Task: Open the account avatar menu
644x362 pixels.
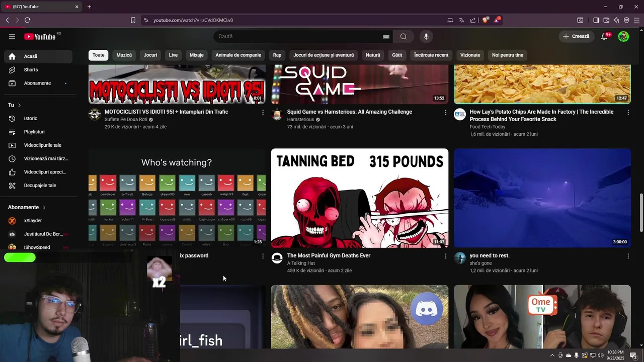Action: point(623,36)
